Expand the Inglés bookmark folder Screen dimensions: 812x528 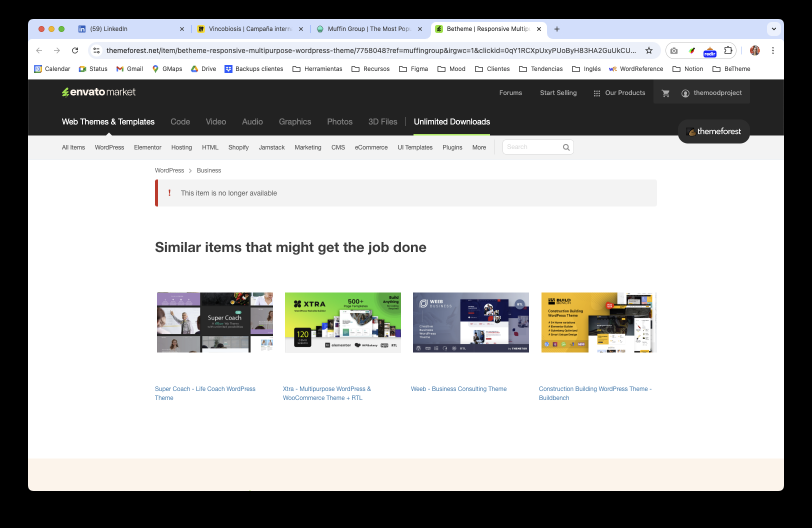586,69
